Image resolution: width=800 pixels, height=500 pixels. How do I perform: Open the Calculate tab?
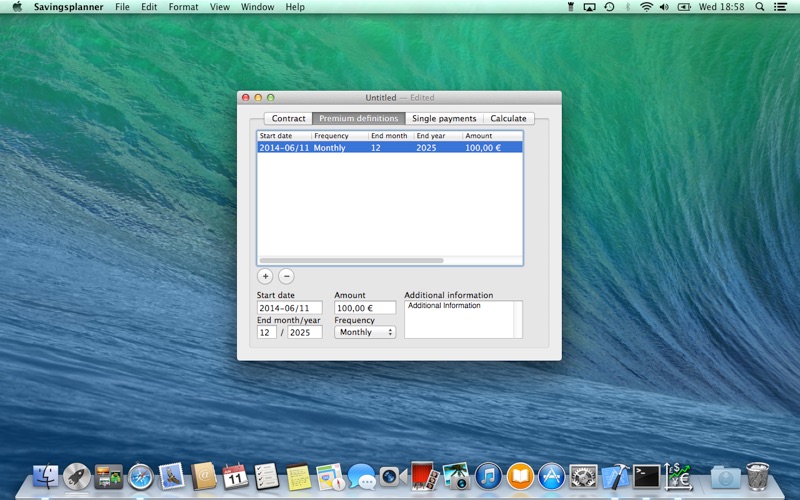tap(508, 118)
